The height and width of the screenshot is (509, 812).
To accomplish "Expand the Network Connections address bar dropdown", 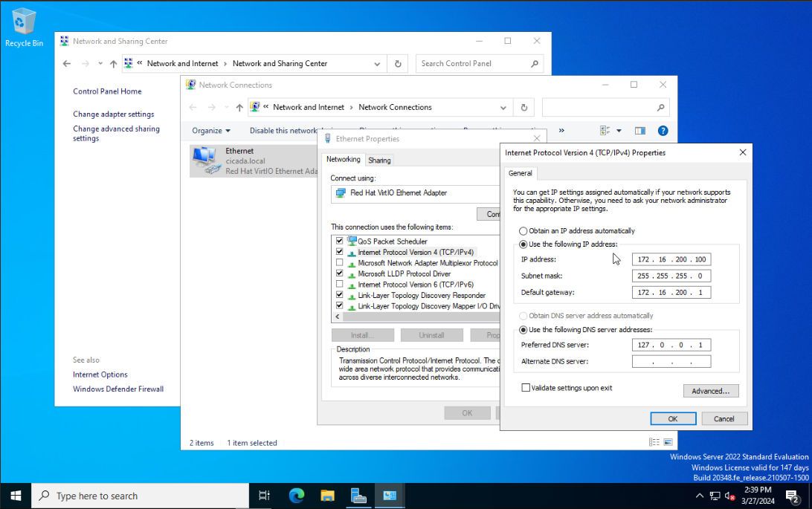I will pyautogui.click(x=503, y=108).
